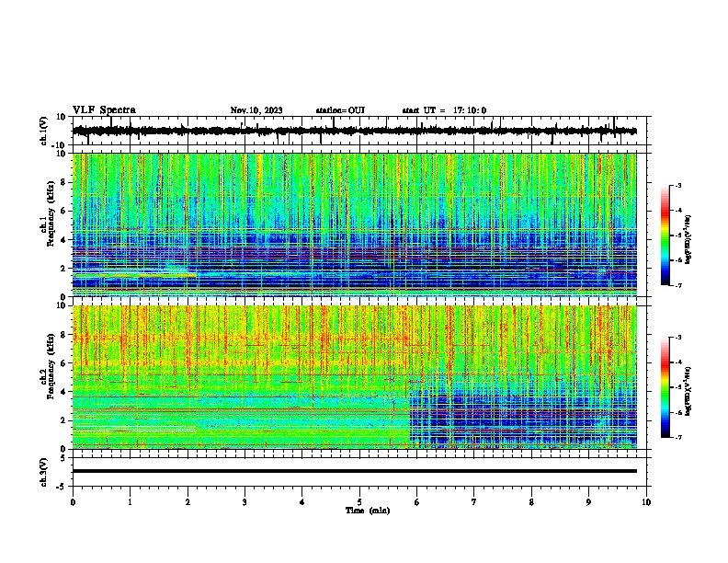Click time axis tick label "3"
The height and width of the screenshot is (563, 728).
click(x=245, y=502)
